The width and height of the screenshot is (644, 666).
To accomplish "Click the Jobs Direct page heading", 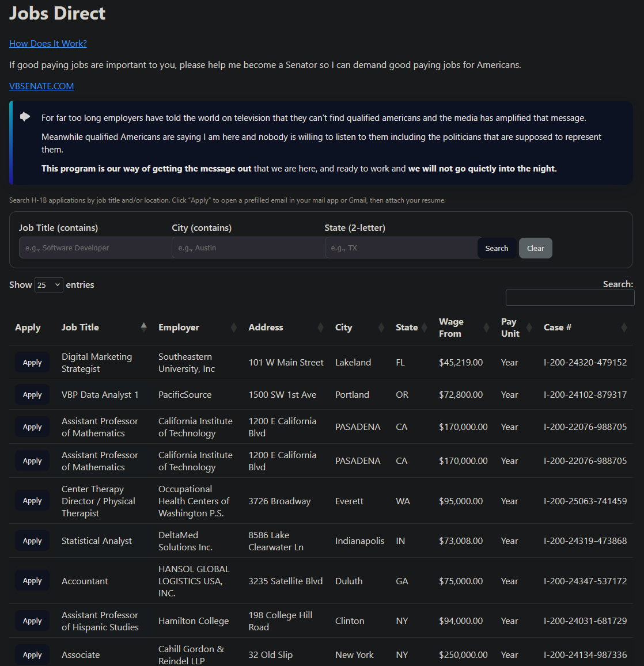I will coord(57,13).
